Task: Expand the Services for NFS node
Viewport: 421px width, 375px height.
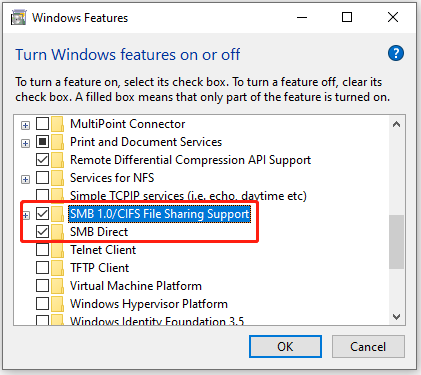Action: pos(25,179)
